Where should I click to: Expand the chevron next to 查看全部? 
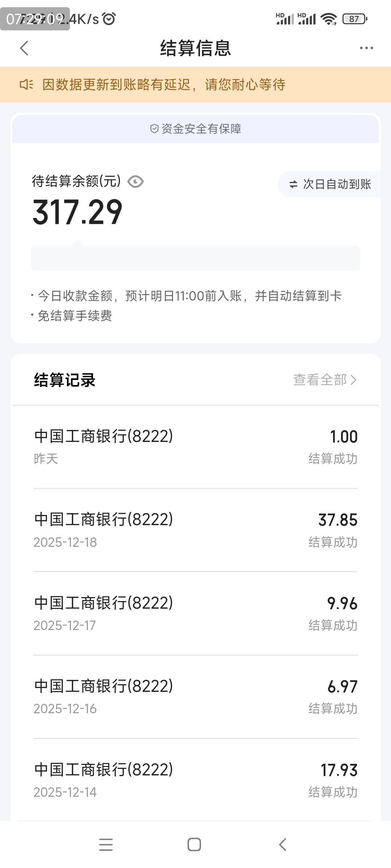coord(354,380)
